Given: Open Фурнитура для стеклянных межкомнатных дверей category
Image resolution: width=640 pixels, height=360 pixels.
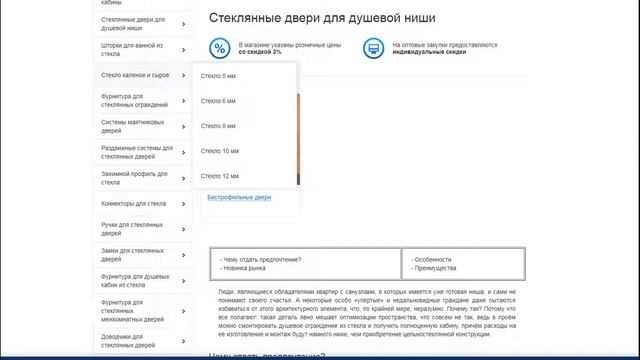Looking at the screenshot, I should [x=133, y=311].
